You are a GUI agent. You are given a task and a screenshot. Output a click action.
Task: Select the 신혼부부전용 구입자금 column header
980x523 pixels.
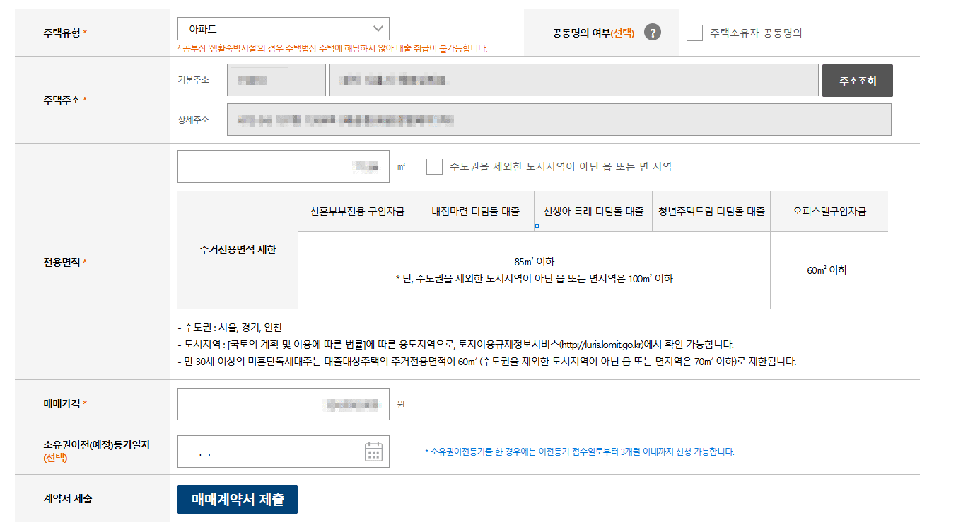[x=358, y=211]
